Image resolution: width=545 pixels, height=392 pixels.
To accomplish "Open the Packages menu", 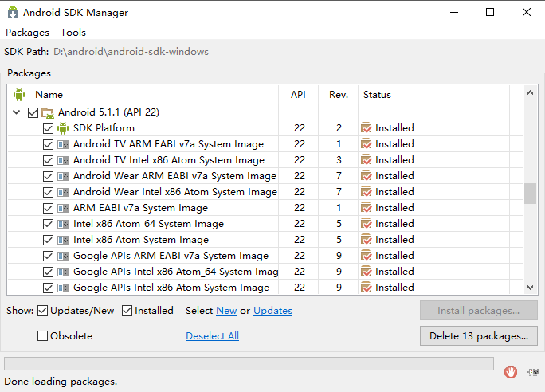I will (x=27, y=33).
